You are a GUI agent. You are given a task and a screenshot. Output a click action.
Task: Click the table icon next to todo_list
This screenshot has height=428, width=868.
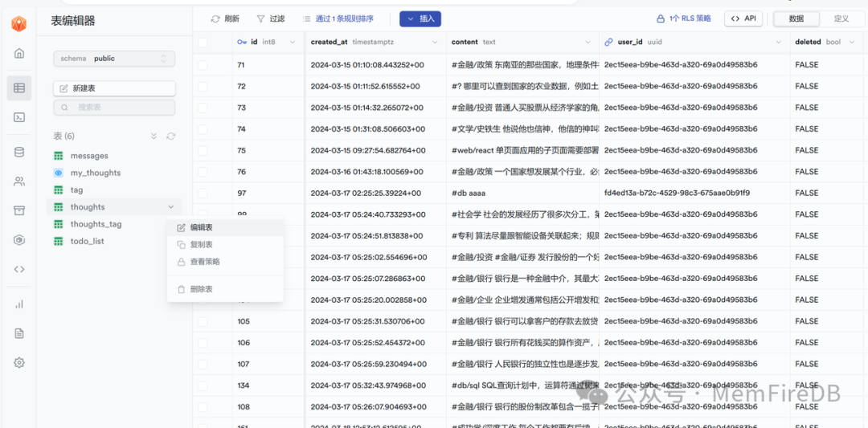coord(58,241)
